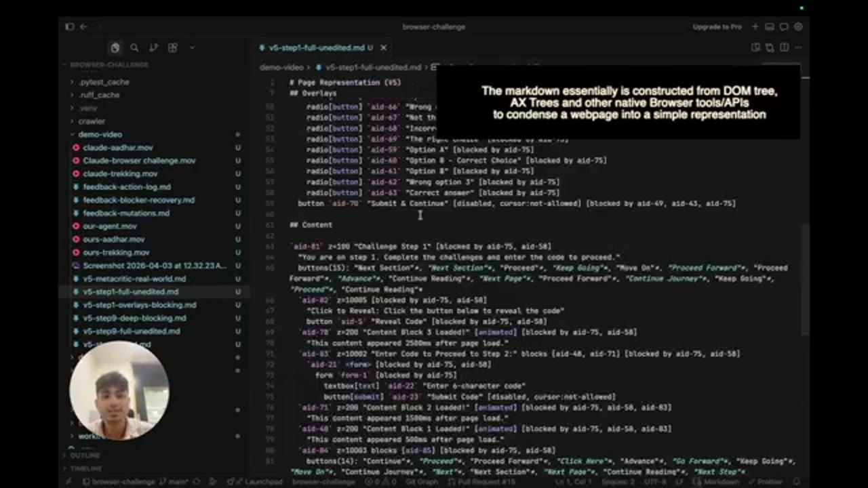Show more sidebar views with the chevron
868x488 pixels.
192,47
